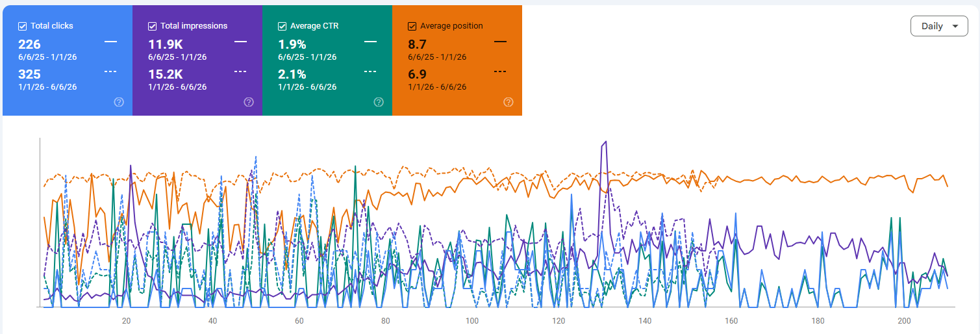Screen dimensions: 980x334
Task: Click the 1.9% average CTR value
Action: point(292,45)
